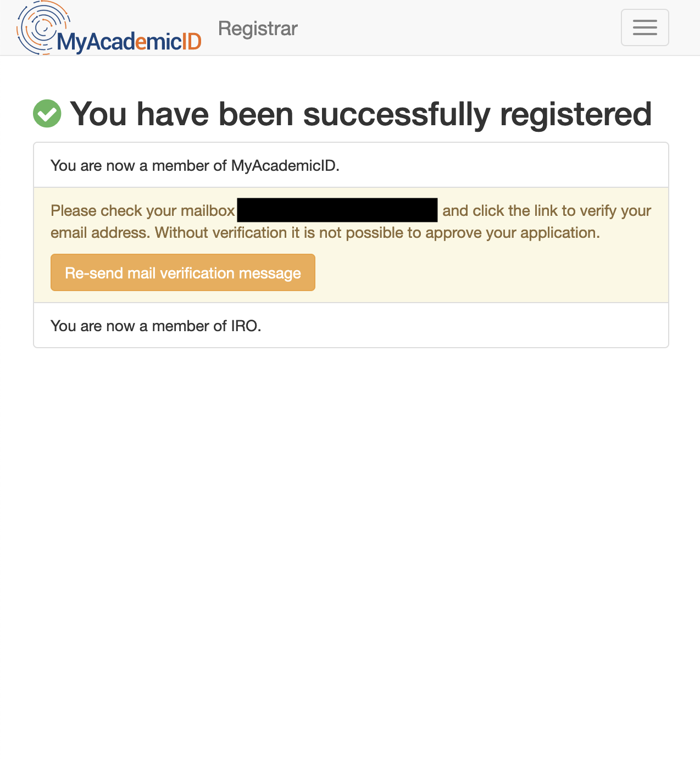Screen dimensions: 700x759
Task: Expand the hamburger navigation menu
Action: pyautogui.click(x=645, y=27)
